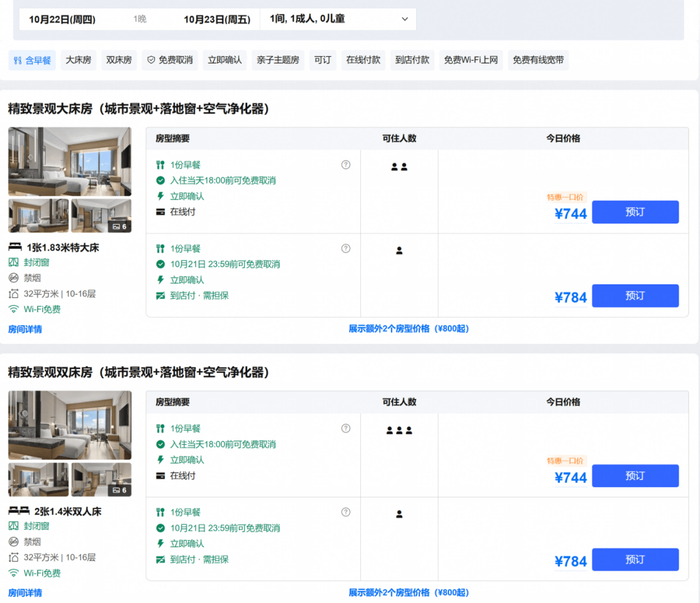Click the 特惠一口价 tag for 双床房

(x=565, y=461)
